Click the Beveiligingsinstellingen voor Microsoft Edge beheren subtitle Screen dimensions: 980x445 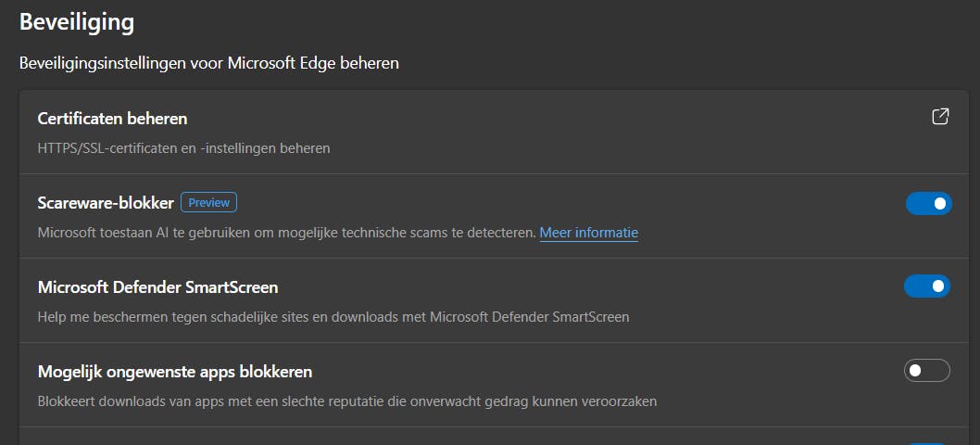209,64
